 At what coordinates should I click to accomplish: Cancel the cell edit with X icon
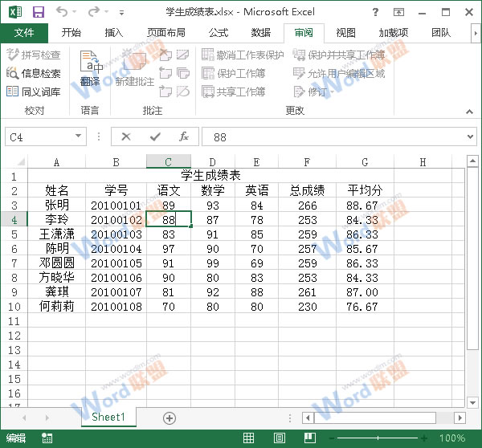pyautogui.click(x=126, y=136)
